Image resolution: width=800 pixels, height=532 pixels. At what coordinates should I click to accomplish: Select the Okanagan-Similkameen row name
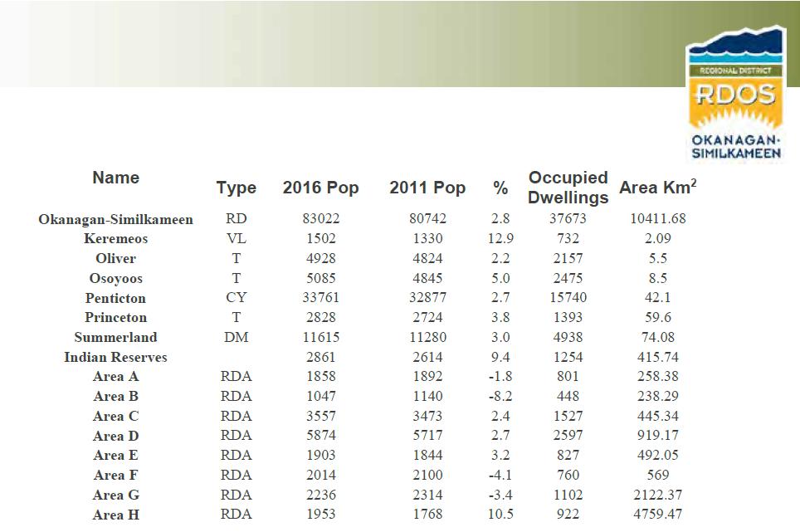tap(115, 220)
